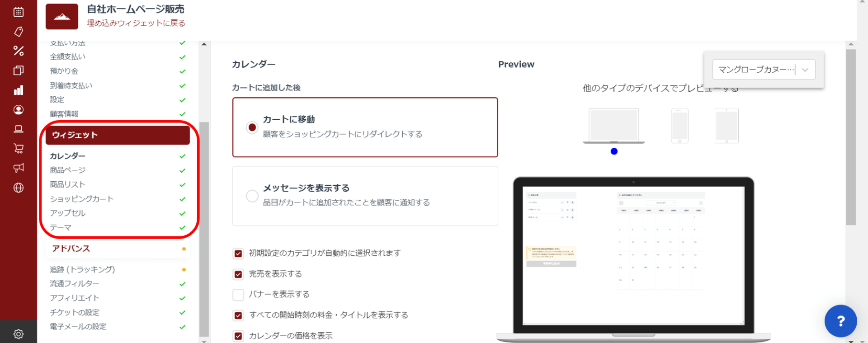Open the calendar icon in left sidebar
Screen dimensions: 868x343
pos(19,12)
